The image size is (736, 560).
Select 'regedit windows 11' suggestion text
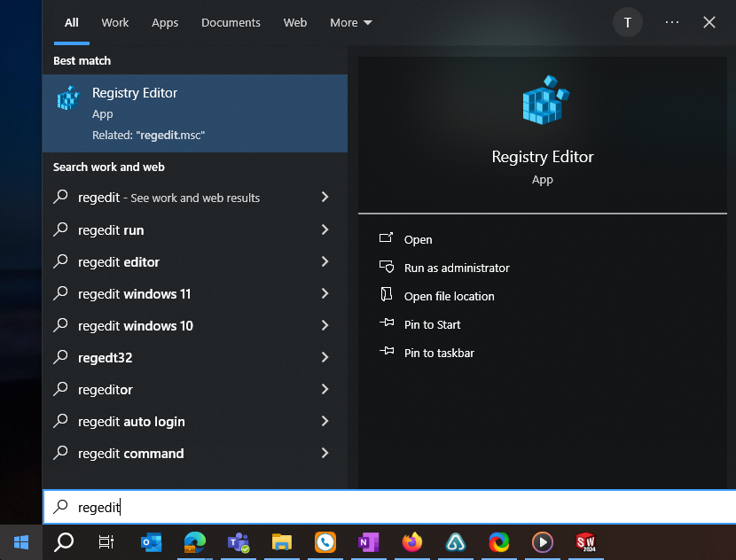(x=134, y=293)
